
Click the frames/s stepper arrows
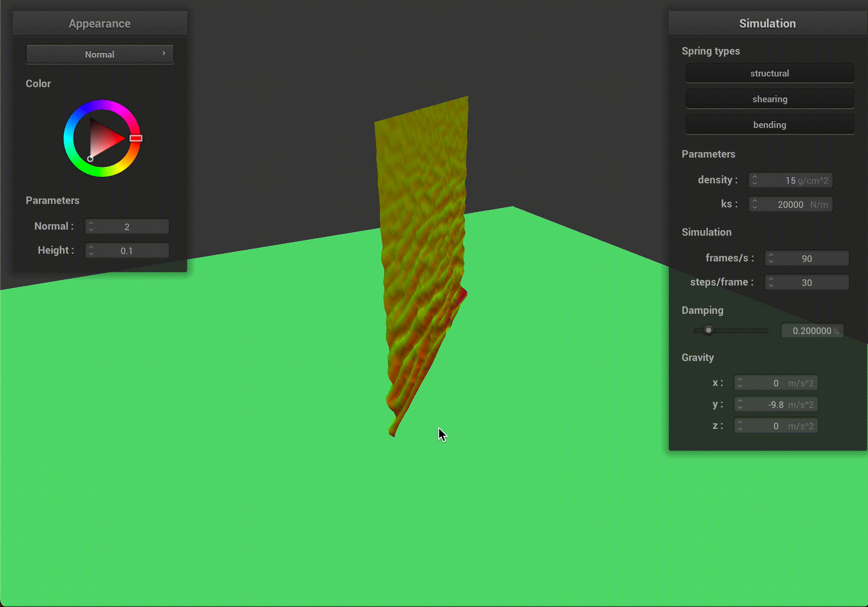(x=771, y=258)
